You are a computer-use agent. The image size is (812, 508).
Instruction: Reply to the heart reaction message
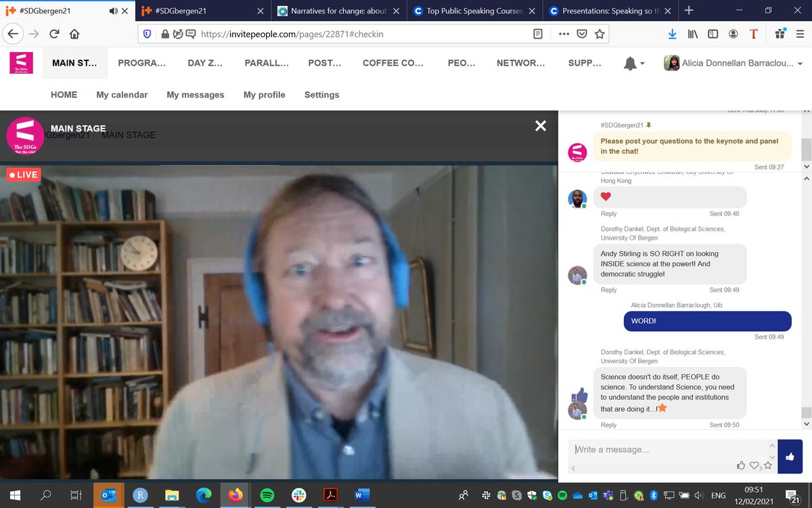click(608, 213)
